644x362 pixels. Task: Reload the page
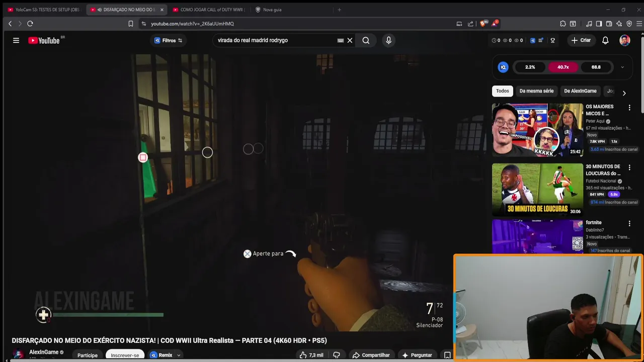click(x=30, y=24)
